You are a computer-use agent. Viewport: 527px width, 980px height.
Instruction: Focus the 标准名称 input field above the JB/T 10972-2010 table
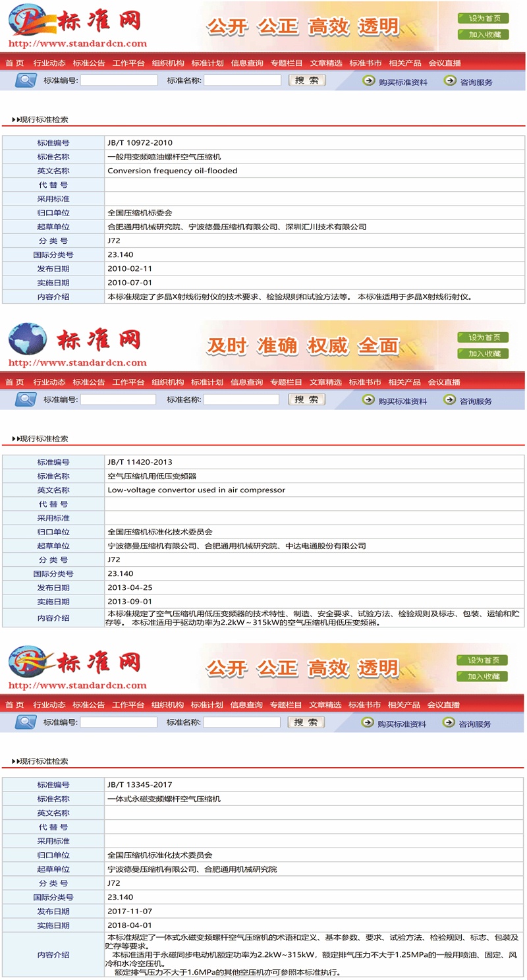coord(242,80)
